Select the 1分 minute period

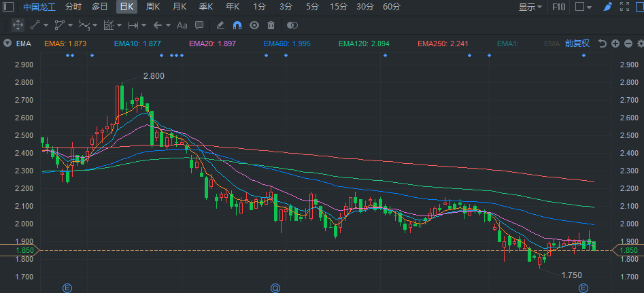(x=259, y=7)
